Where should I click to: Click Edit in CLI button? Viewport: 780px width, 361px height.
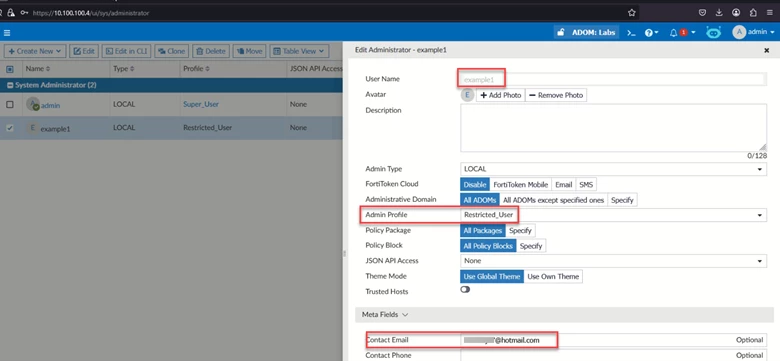click(126, 51)
